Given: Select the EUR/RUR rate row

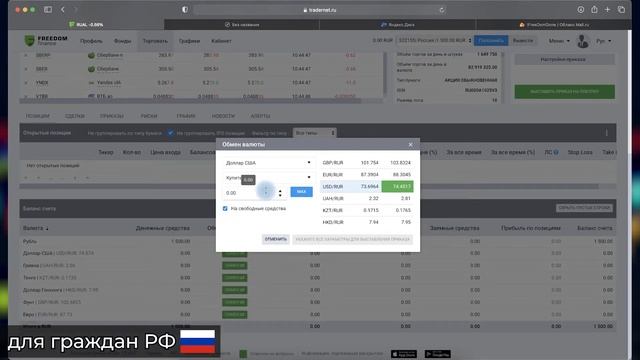Looking at the screenshot, I should tap(367, 174).
